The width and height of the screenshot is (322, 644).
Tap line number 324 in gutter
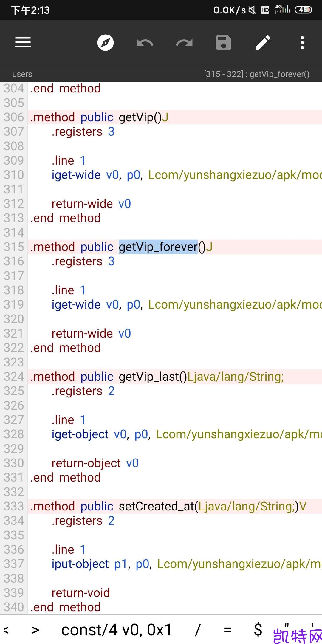(14, 377)
